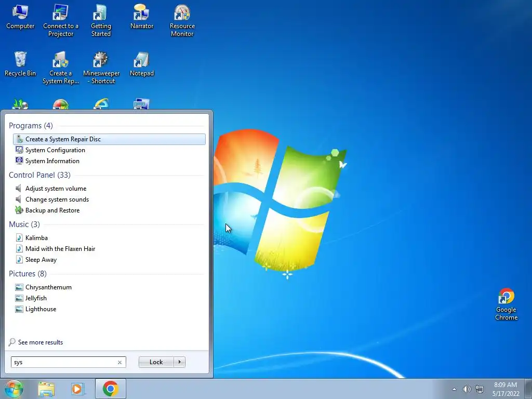Open the Notepad desktop shortcut
Viewport: 532px width, 399px height.
[x=142, y=64]
